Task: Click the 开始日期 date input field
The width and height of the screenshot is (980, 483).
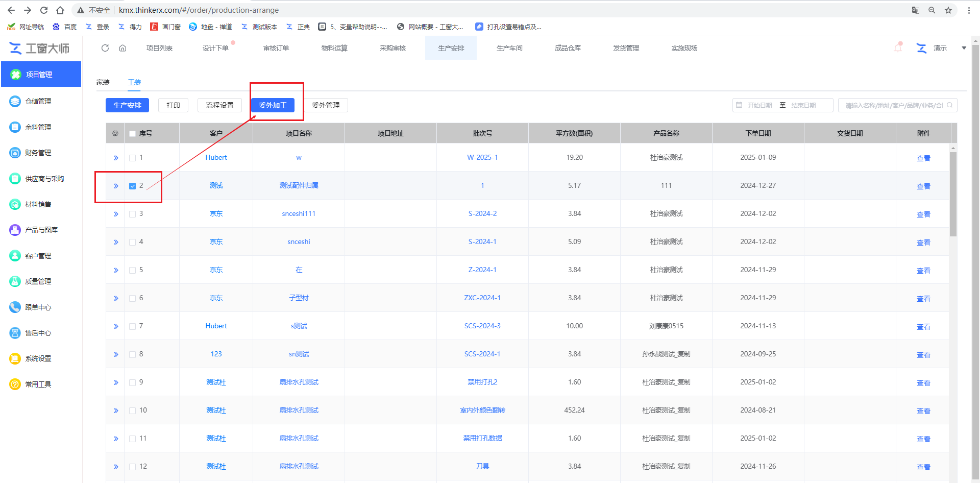Action: (759, 105)
